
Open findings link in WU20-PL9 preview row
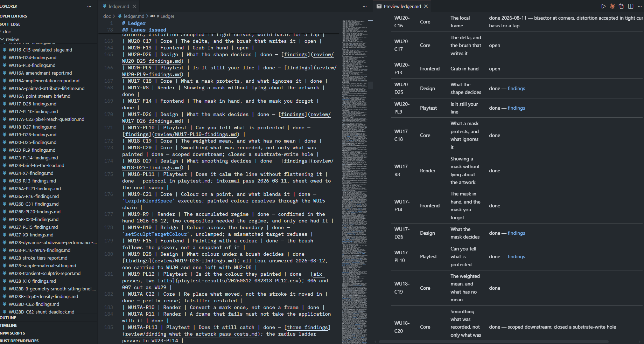pyautogui.click(x=516, y=108)
